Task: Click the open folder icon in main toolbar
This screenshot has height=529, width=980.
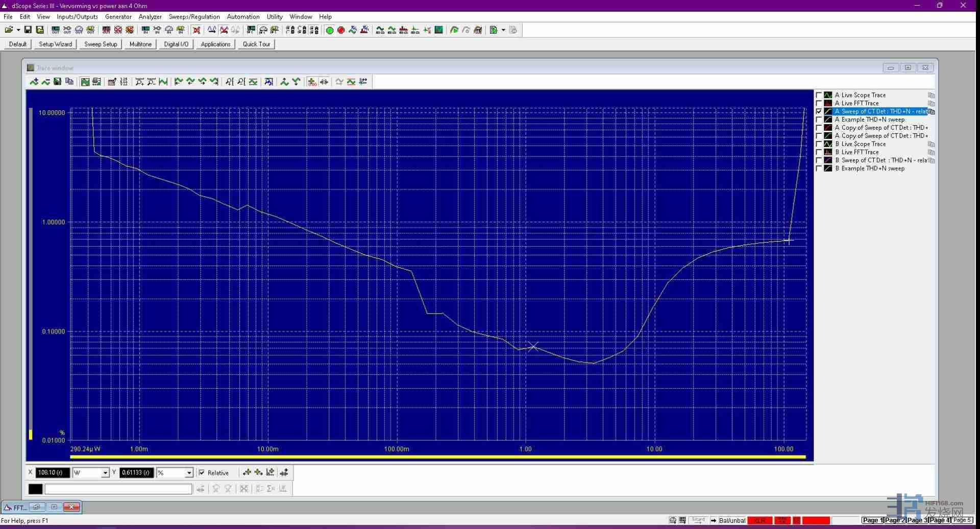Action: pyautogui.click(x=9, y=30)
